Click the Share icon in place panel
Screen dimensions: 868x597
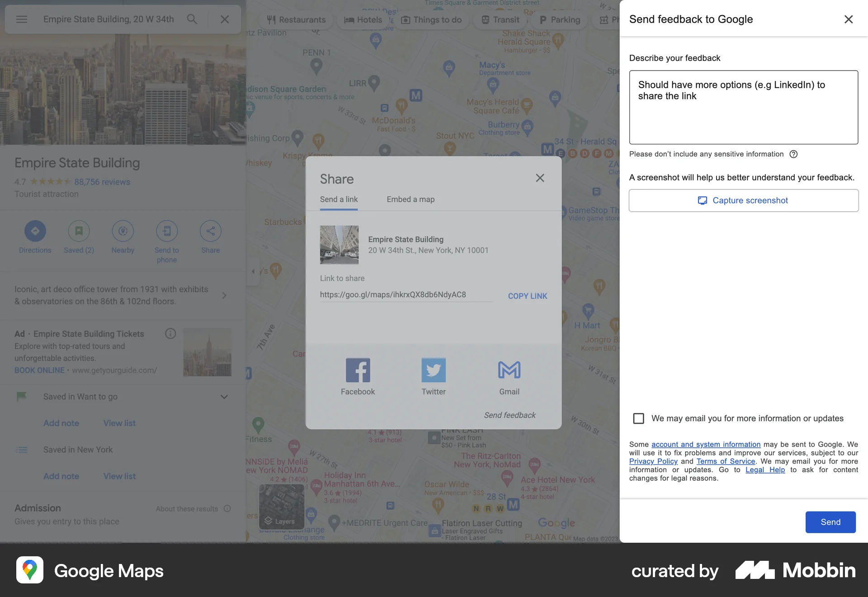210,231
